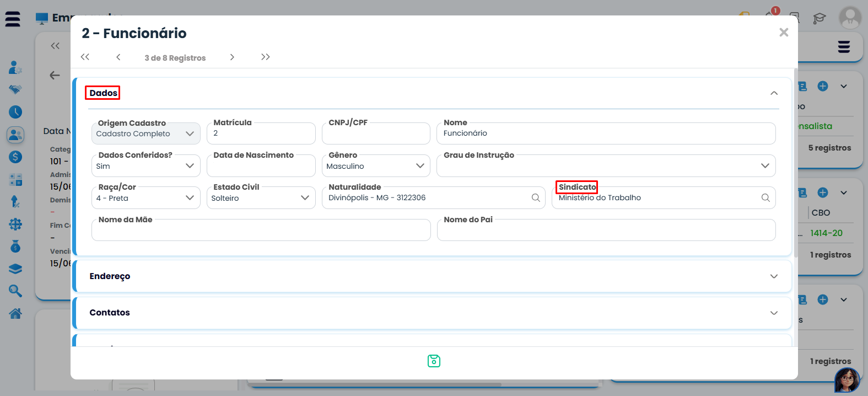Open the crosshair gear icon in sidebar
Viewport: 868px width, 396px height.
[x=15, y=224]
